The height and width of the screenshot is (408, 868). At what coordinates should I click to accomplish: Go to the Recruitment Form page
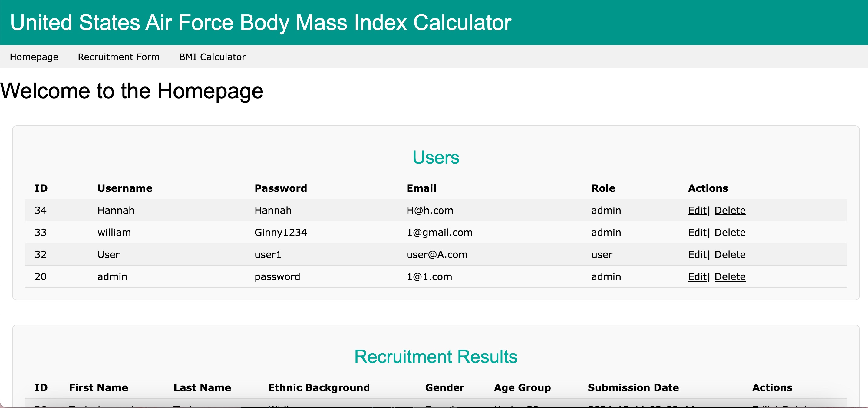coord(119,57)
